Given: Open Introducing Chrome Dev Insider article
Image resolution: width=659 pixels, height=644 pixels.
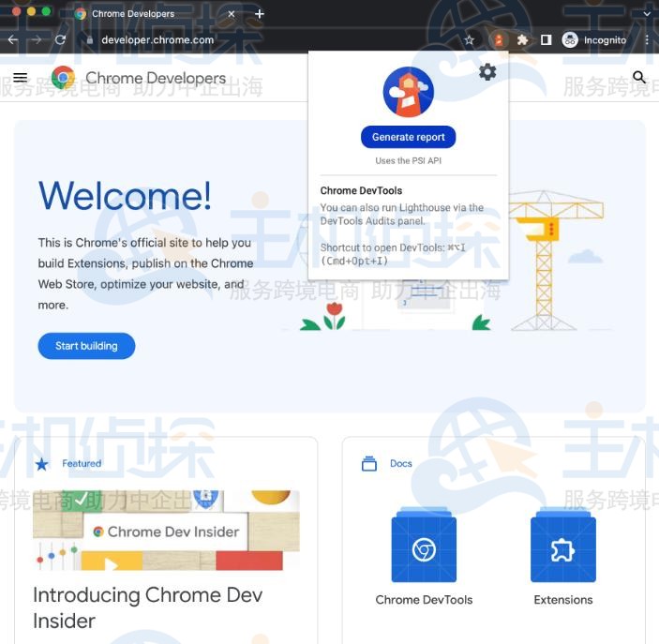Looking at the screenshot, I should click(x=147, y=607).
